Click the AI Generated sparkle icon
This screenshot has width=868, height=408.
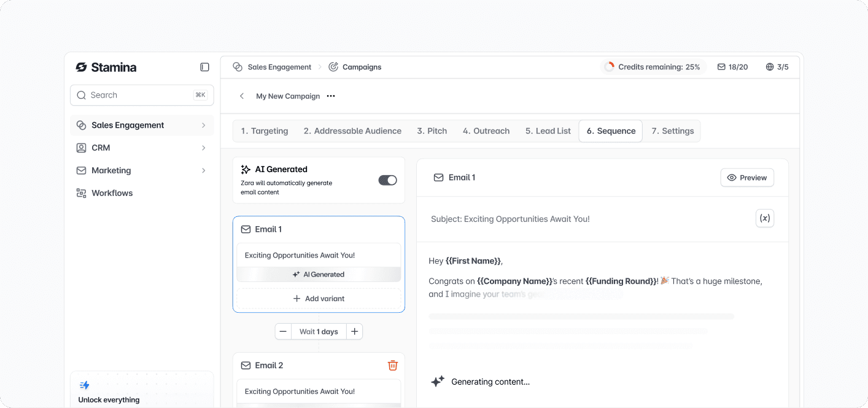[246, 170]
